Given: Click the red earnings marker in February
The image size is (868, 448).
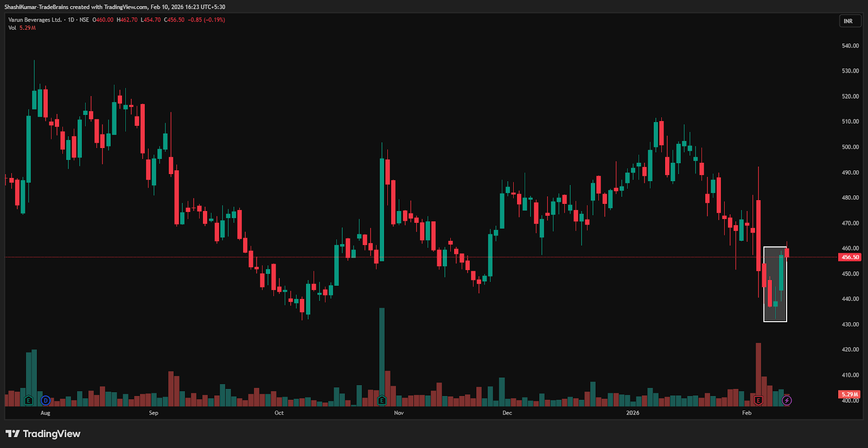Looking at the screenshot, I should coord(758,401).
